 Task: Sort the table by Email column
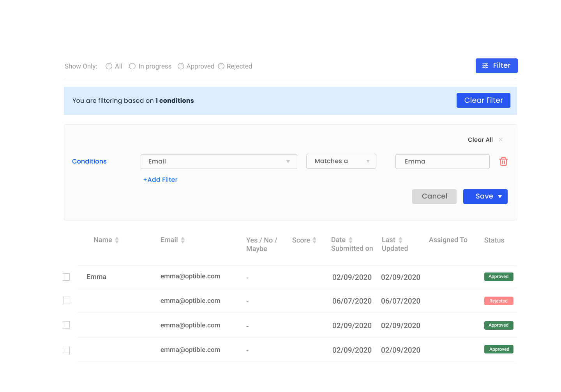tap(183, 240)
